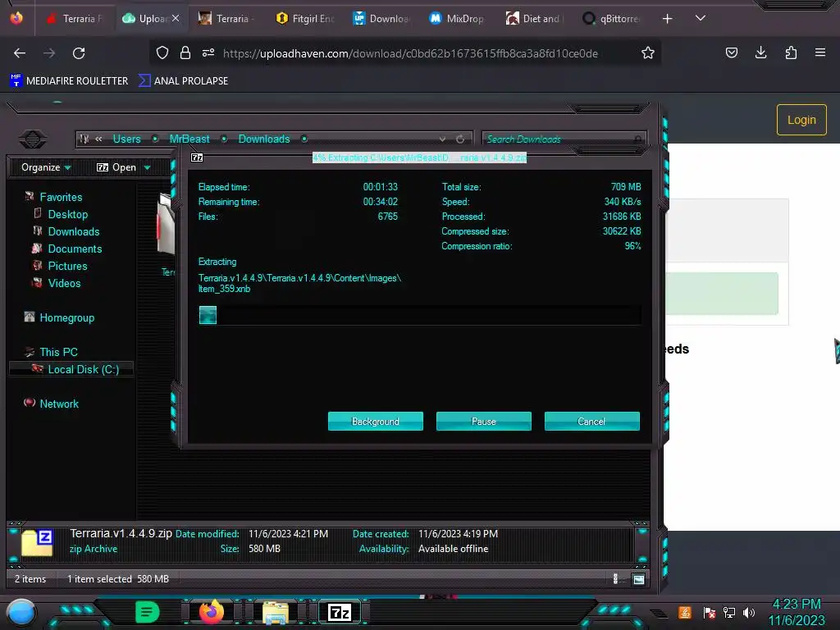Image resolution: width=840 pixels, height=630 pixels.
Task: Open the site permissions icon in address bar
Action: tap(208, 52)
